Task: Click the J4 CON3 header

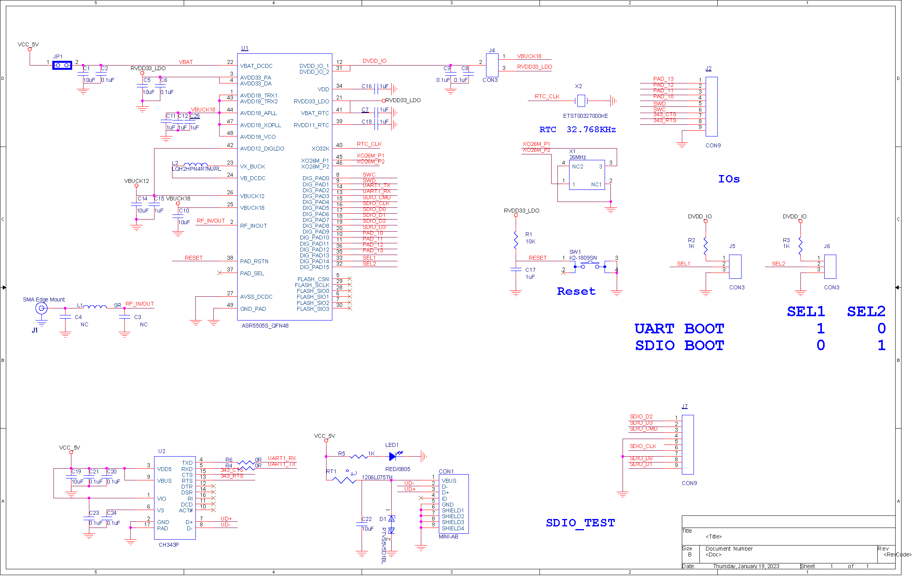Action: tap(492, 65)
